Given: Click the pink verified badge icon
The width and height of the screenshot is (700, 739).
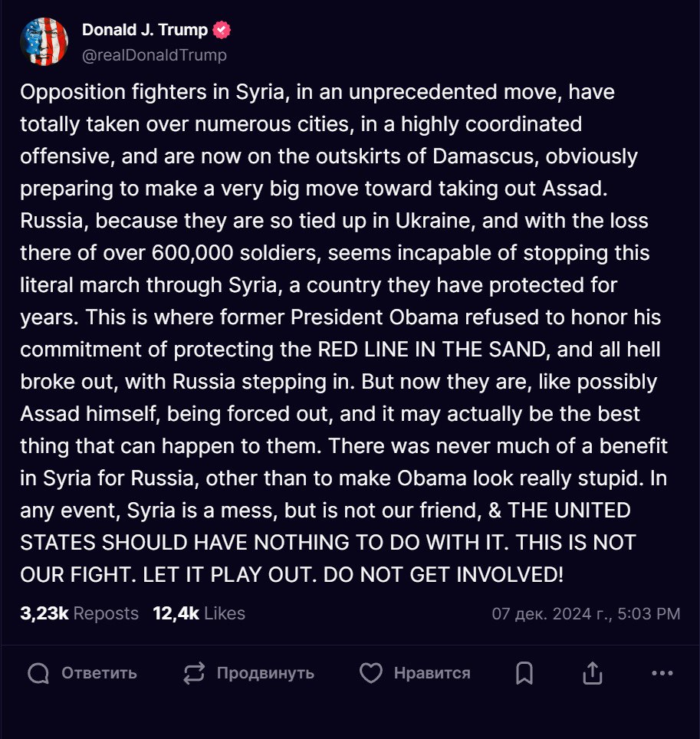Looking at the screenshot, I should (222, 30).
